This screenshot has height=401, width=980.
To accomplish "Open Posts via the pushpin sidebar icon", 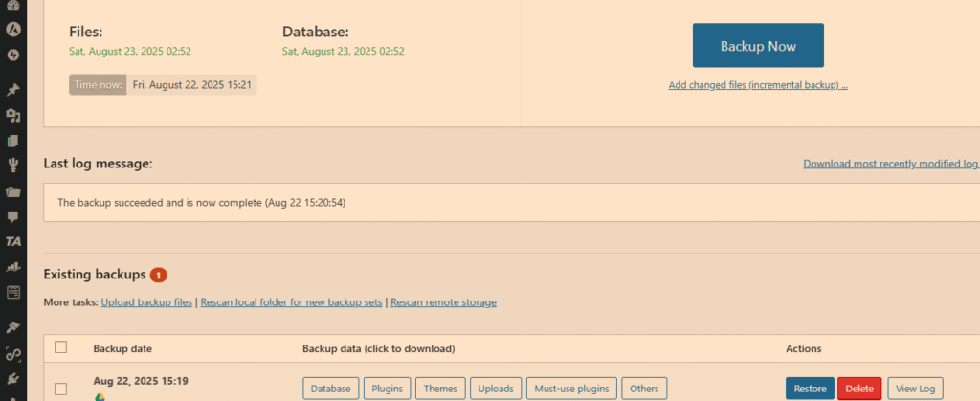I will click(x=12, y=91).
